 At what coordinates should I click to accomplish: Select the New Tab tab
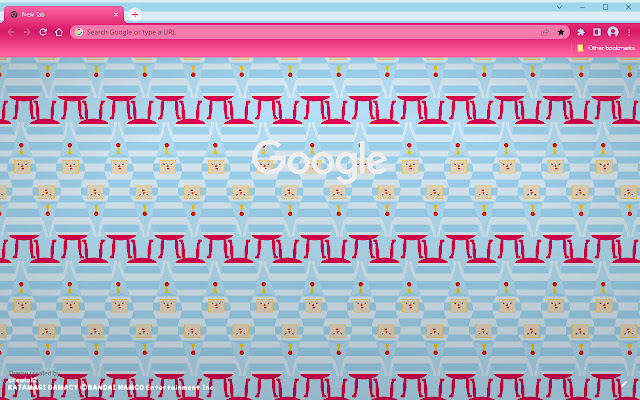pos(63,15)
